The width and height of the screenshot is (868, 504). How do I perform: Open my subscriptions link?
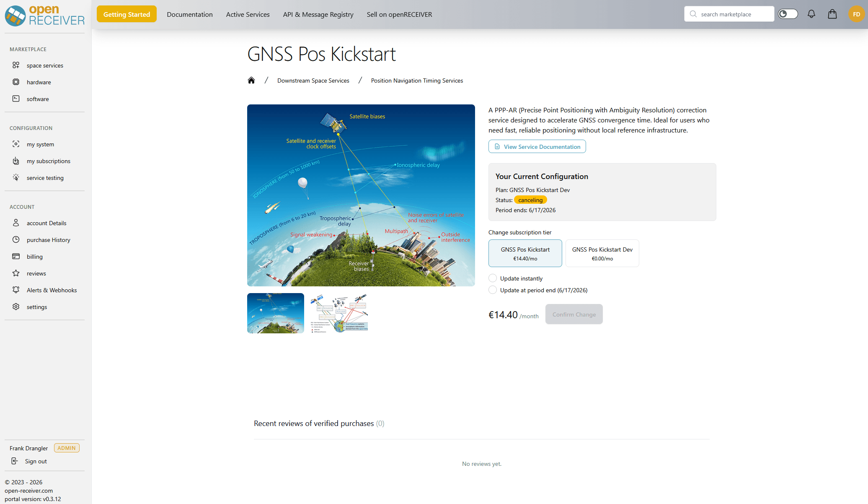point(49,161)
